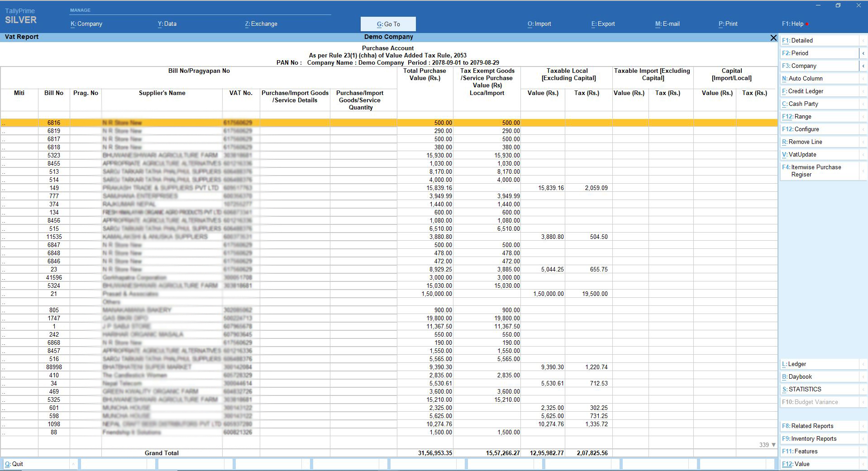
Task: Select the row with Bill No 6819
Action: [x=389, y=131]
